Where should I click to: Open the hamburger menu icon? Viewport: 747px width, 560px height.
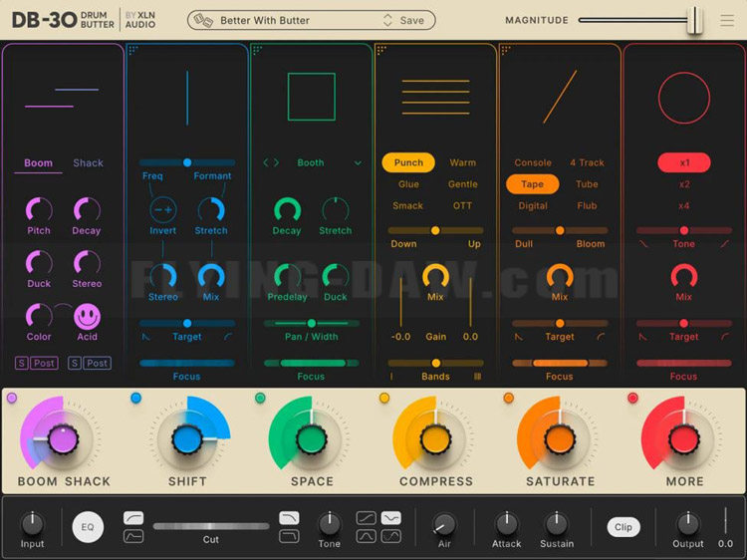[727, 21]
